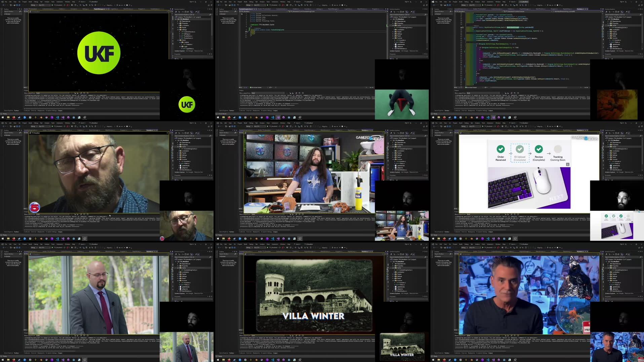This screenshot has height=362, width=644.
Task: Open VS Code from UKF logo screenshot taskbar
Action: 58,118
